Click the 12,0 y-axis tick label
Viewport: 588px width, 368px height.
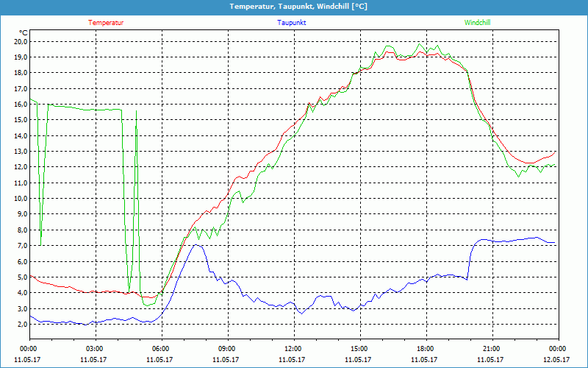click(20, 167)
